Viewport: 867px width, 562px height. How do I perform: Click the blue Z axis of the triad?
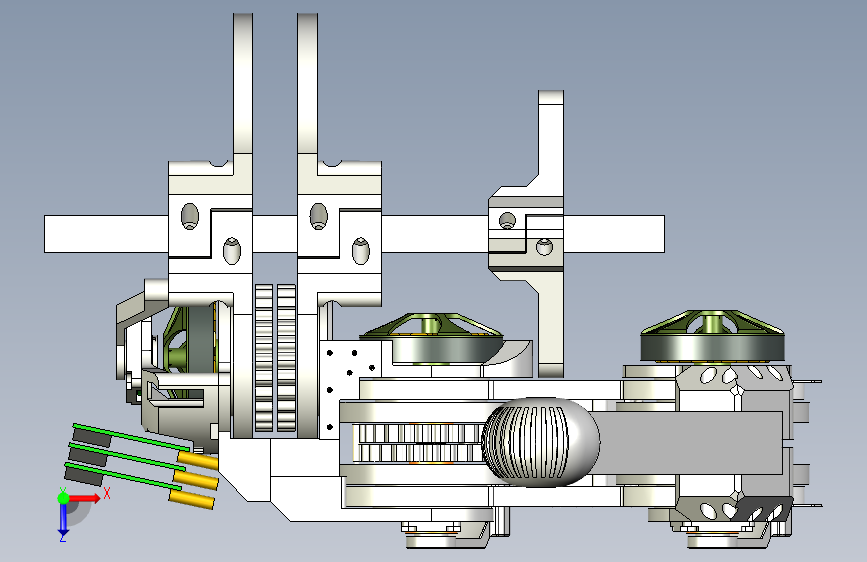(x=63, y=518)
